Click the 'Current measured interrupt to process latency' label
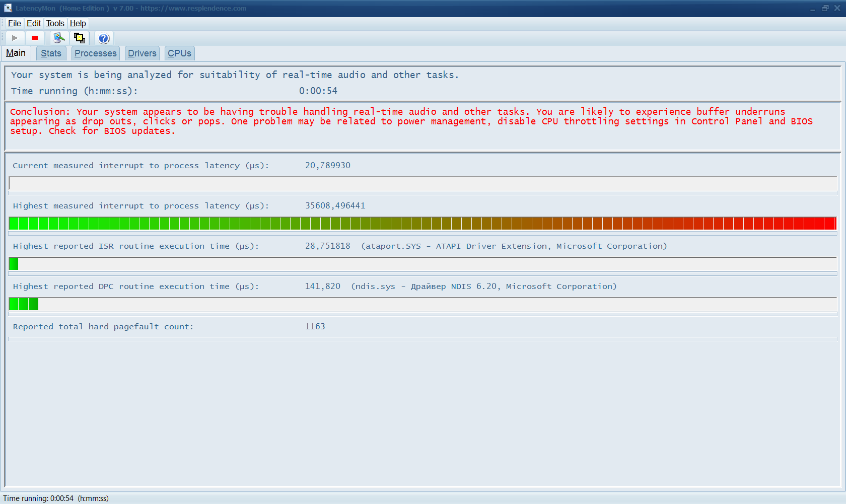846x504 pixels. [141, 165]
